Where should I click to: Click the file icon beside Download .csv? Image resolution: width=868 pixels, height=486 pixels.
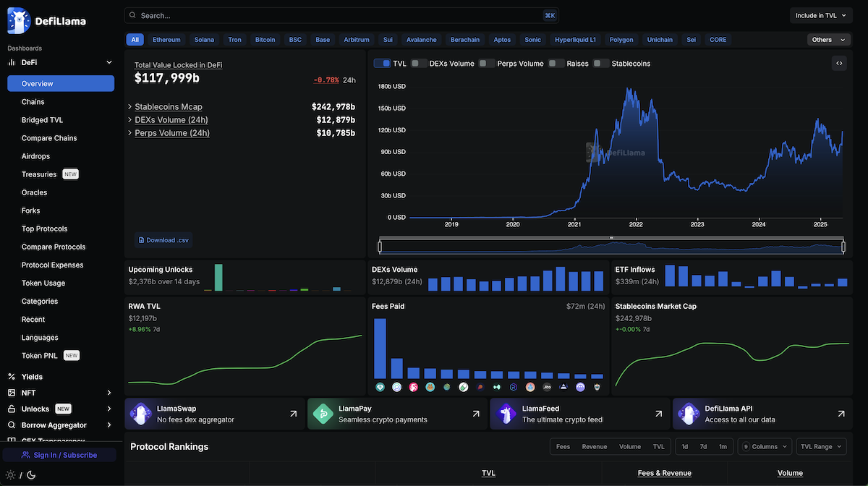coord(141,240)
